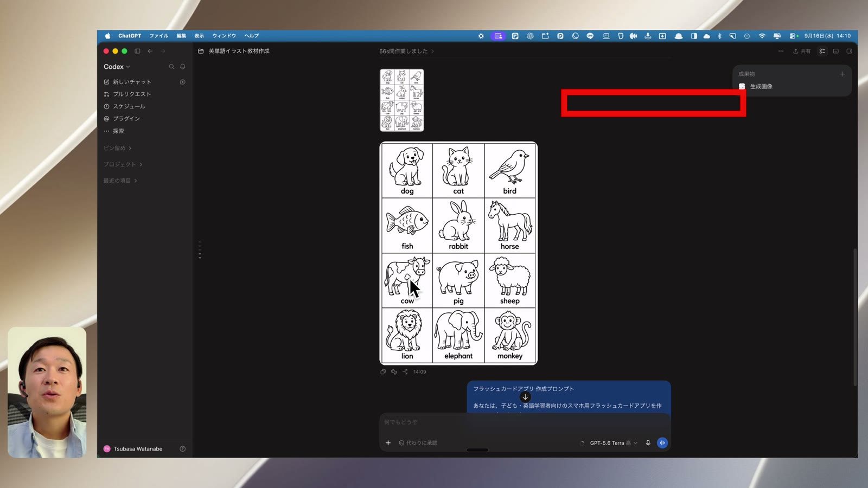Expand the 最近の項目 section
This screenshot has width=868, height=488.
point(120,181)
